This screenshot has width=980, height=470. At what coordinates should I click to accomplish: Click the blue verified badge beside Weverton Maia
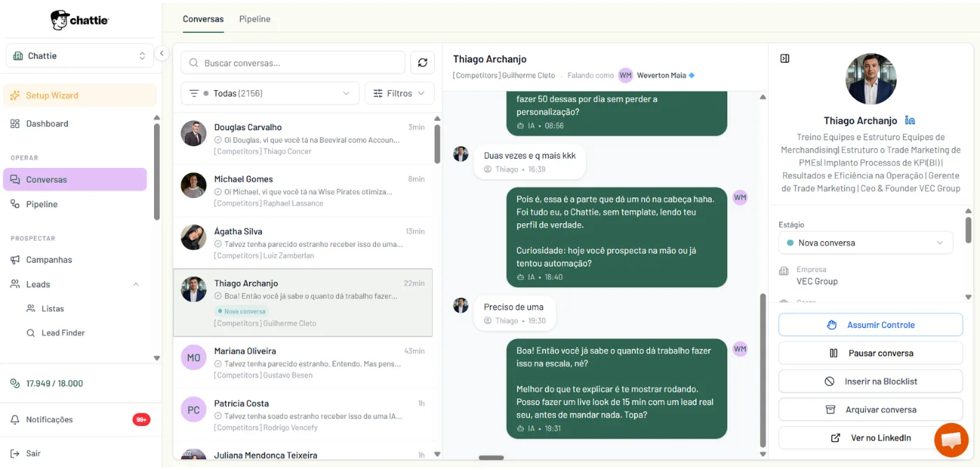point(692,76)
